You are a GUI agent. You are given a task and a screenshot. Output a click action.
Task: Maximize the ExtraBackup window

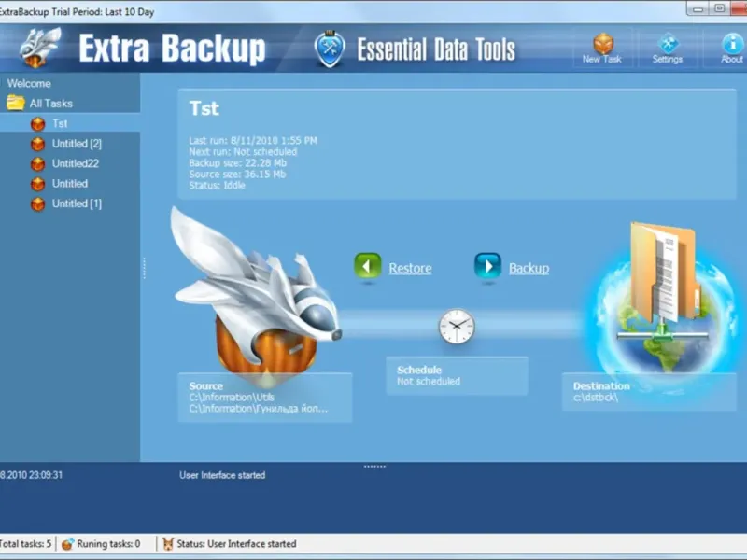click(x=719, y=8)
